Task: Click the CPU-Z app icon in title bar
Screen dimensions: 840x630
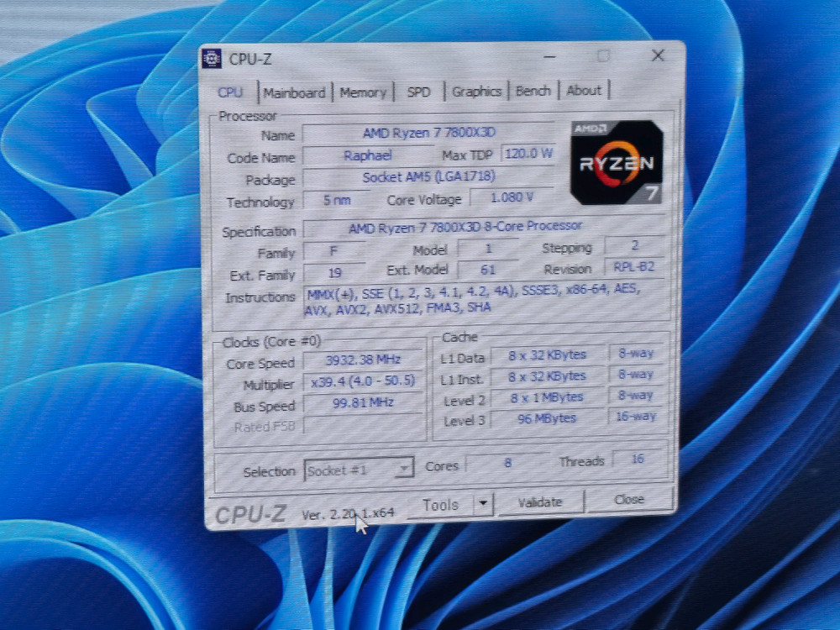Action: (212, 59)
